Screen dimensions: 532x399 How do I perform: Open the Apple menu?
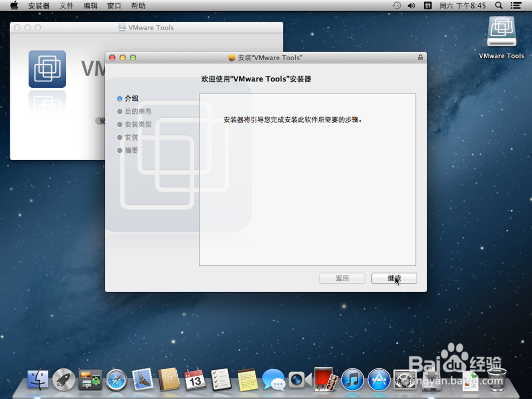[14, 5]
